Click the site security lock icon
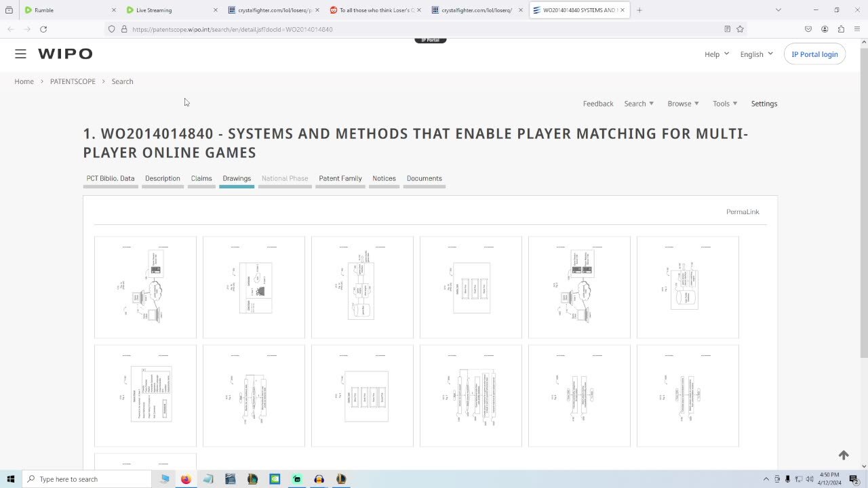The image size is (868, 488). tap(124, 29)
